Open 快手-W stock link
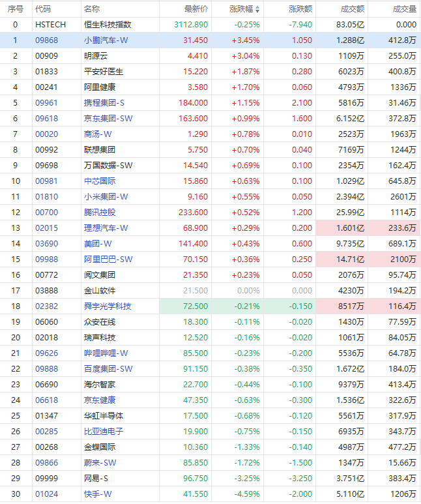The height and width of the screenshot is (504, 421). pos(98,494)
